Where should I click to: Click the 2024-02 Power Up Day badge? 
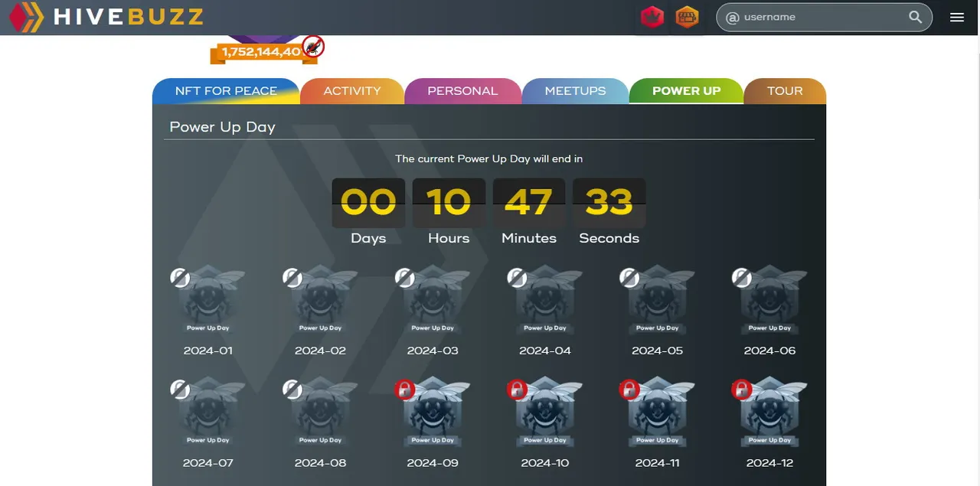point(321,299)
